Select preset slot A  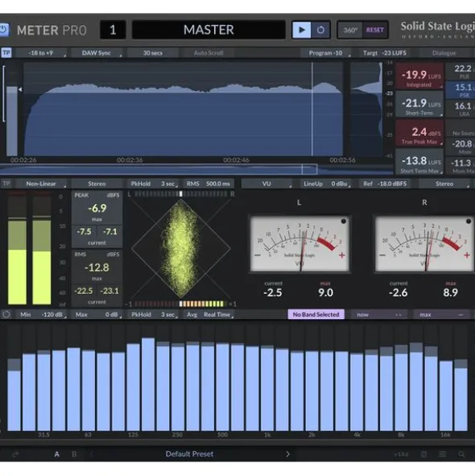click(56, 454)
